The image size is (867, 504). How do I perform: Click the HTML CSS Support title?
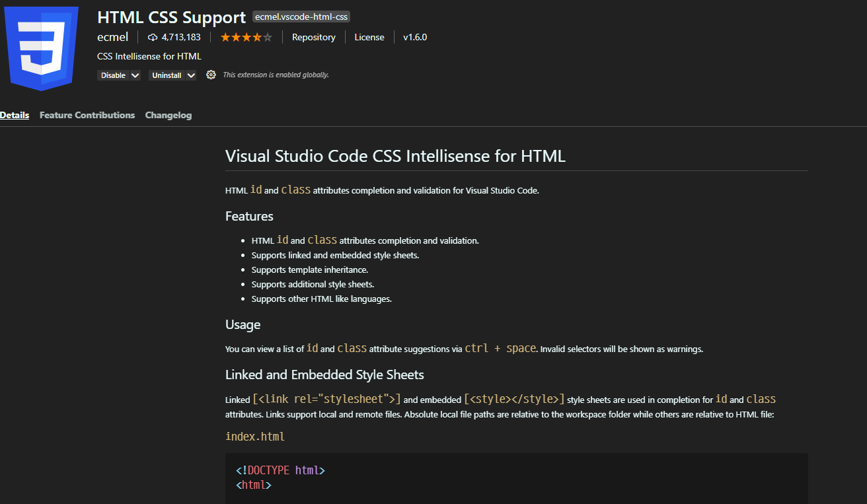click(x=171, y=17)
